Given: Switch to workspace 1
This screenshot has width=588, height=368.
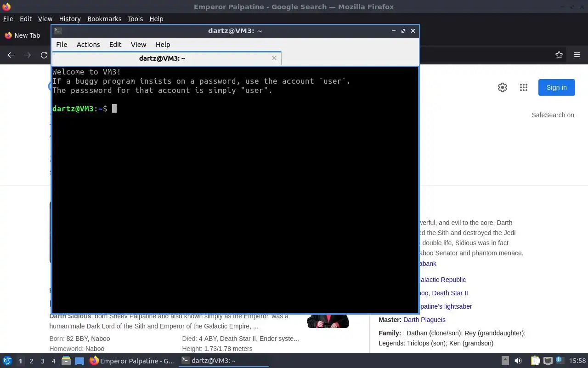Looking at the screenshot, I should pyautogui.click(x=20, y=361).
